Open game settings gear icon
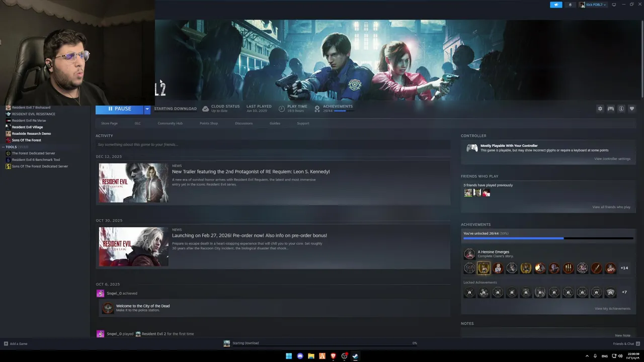This screenshot has height=362, width=644. pos(600,109)
